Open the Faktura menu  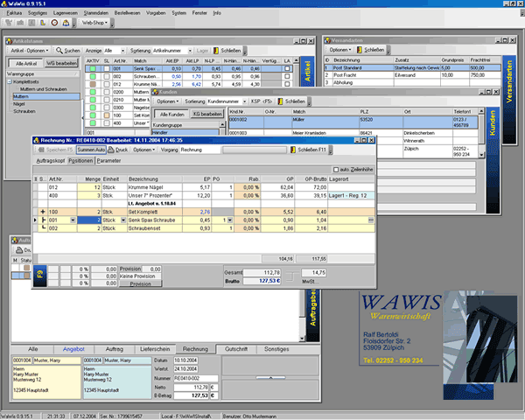tap(14, 13)
